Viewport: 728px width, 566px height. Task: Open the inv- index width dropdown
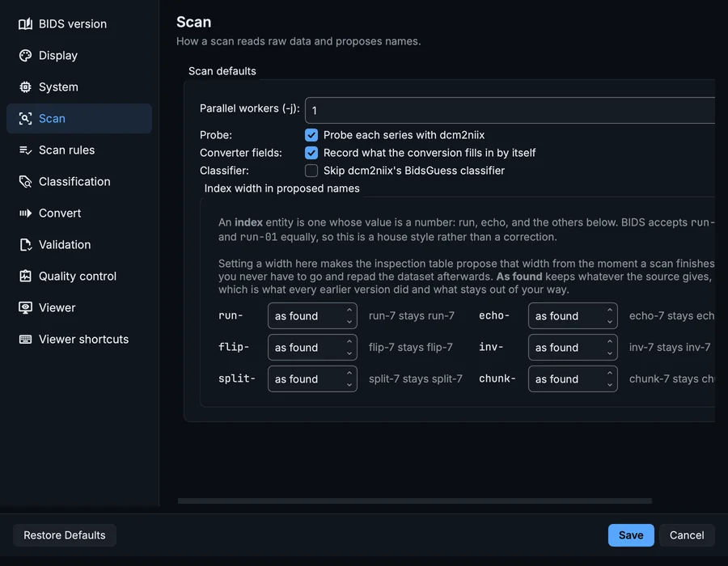pyautogui.click(x=573, y=348)
